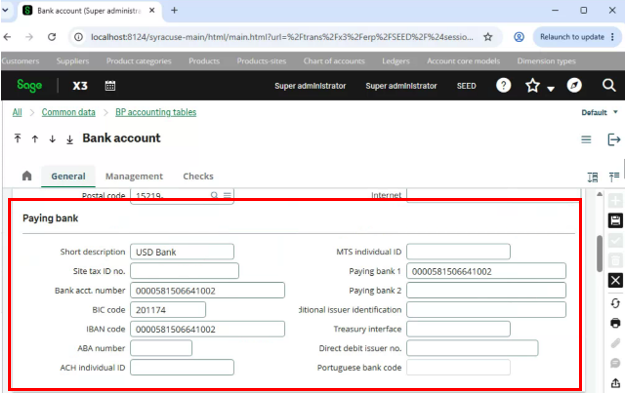Open the Products menu item
The height and width of the screenshot is (397, 634).
pyautogui.click(x=204, y=61)
